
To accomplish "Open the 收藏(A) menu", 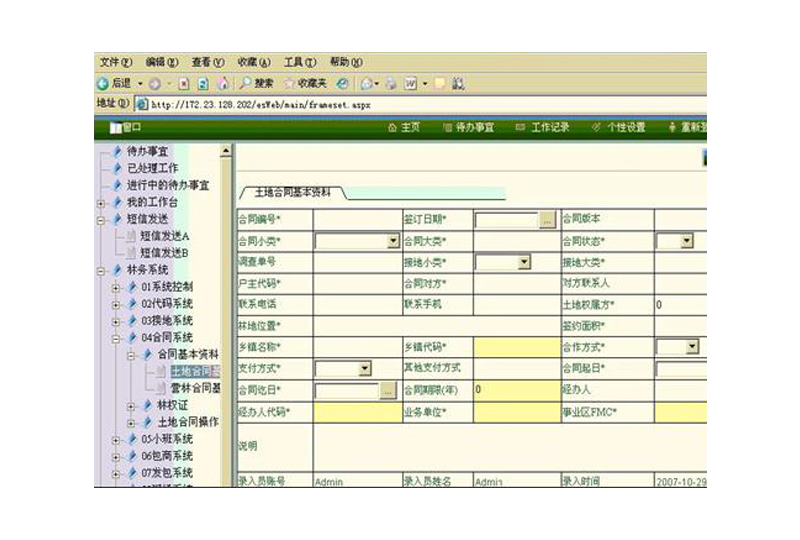I will click(x=254, y=62).
